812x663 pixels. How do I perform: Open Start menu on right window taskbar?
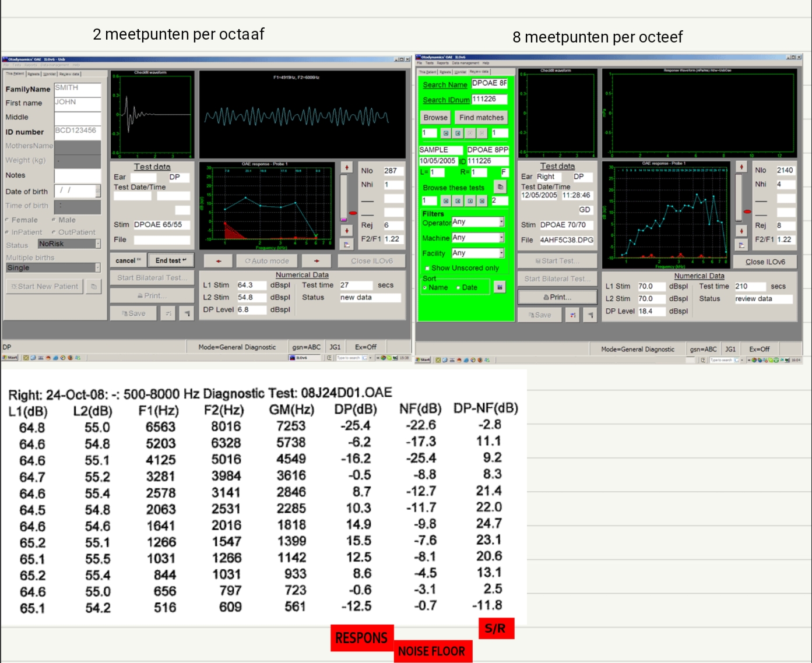[423, 359]
